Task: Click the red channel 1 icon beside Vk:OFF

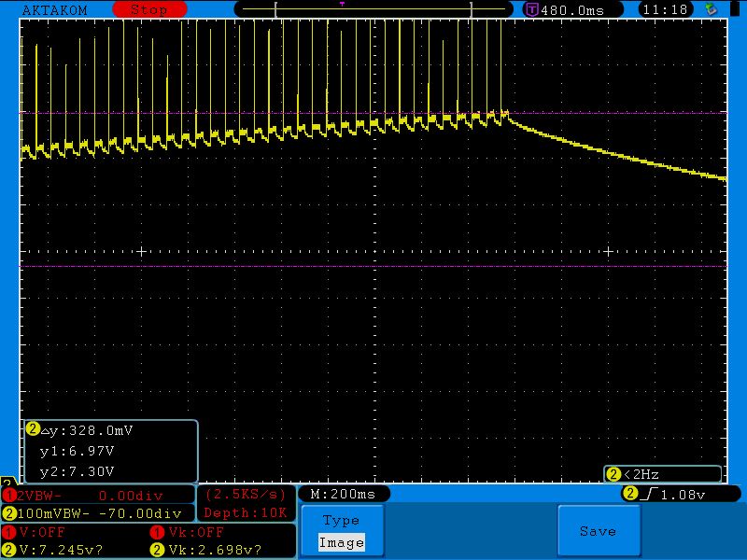Action: pos(157,532)
